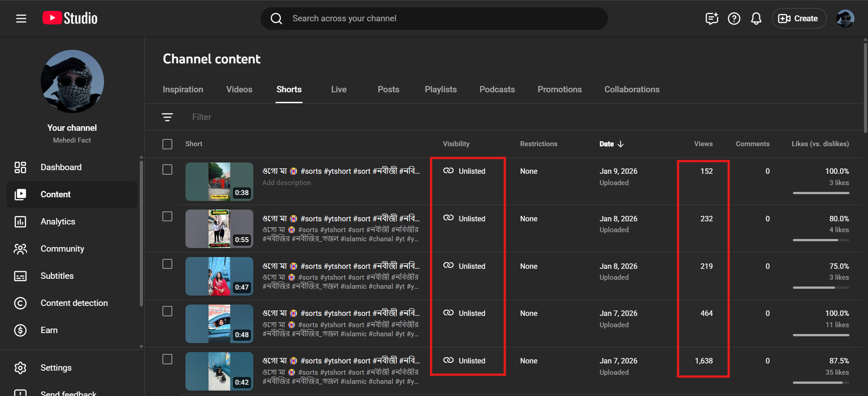Screen dimensions: 868x396
Task: Switch to the Videos tab
Action: (239, 90)
